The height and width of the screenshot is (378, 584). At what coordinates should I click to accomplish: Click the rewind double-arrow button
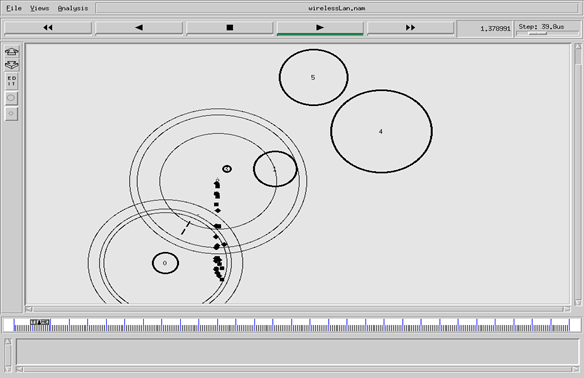[x=48, y=28]
